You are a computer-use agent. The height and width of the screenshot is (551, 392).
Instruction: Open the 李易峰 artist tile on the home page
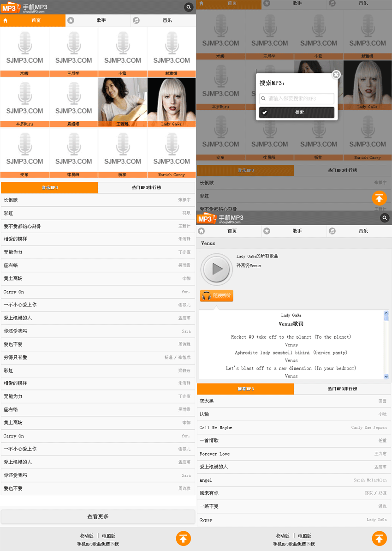73,153
